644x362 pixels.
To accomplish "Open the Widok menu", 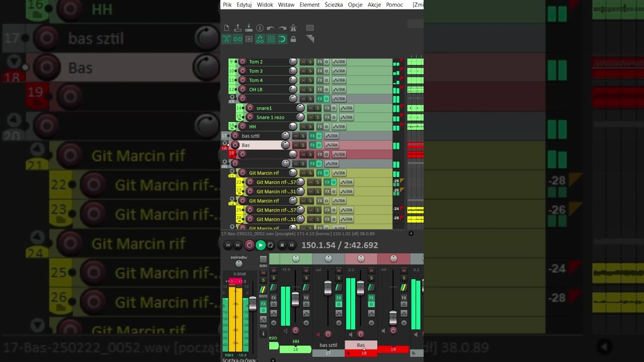I will [x=265, y=5].
